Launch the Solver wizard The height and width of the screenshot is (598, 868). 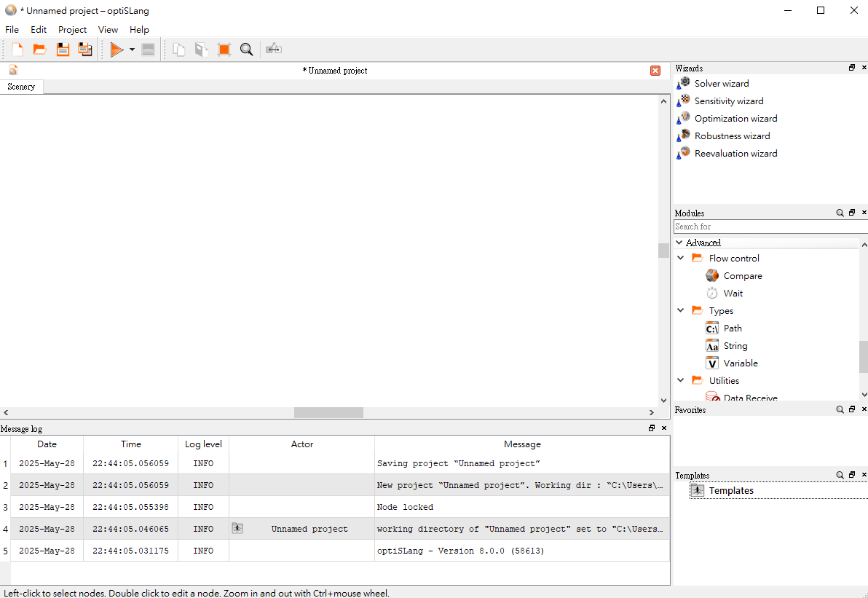click(722, 84)
